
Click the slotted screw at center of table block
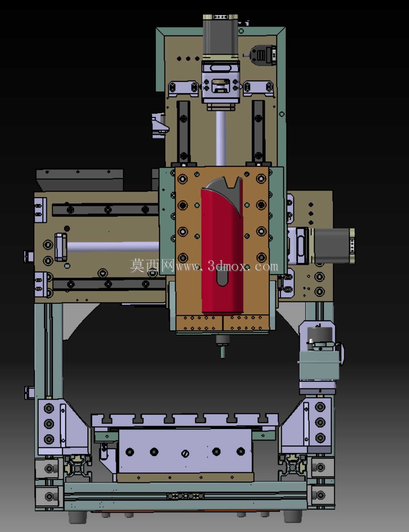(x=185, y=453)
